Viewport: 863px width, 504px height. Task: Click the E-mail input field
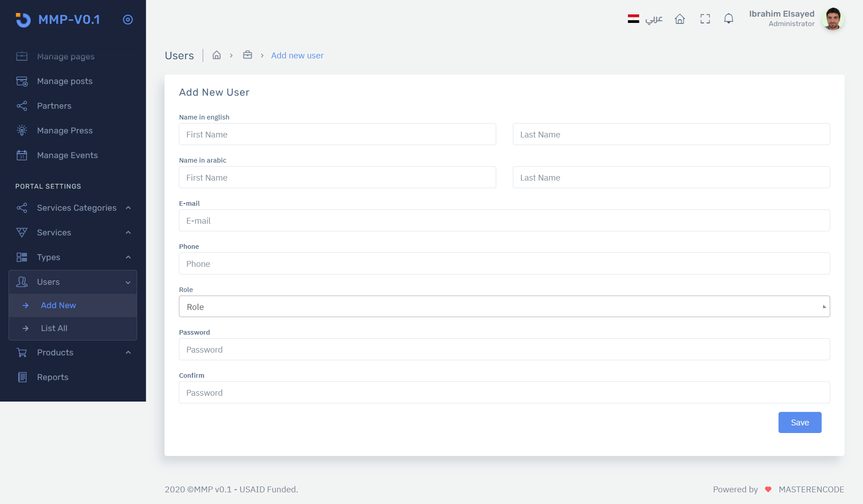[x=504, y=221]
